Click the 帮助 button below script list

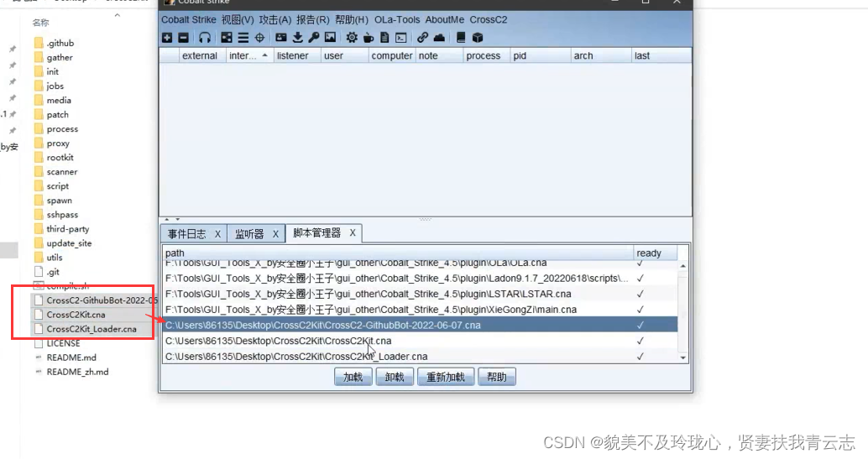click(497, 377)
